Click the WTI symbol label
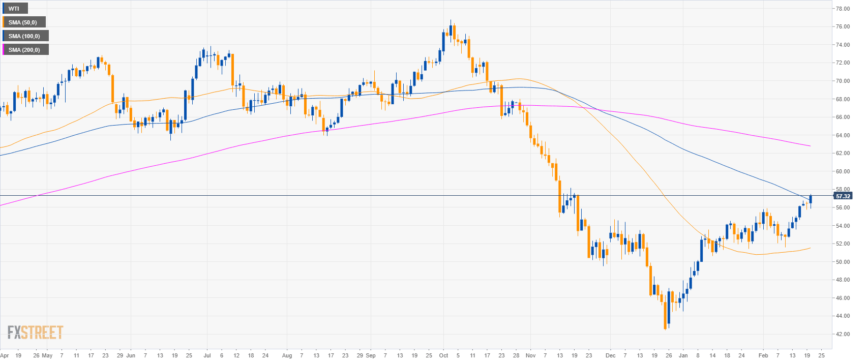Viewport: 868px width, 362px height. (14, 9)
